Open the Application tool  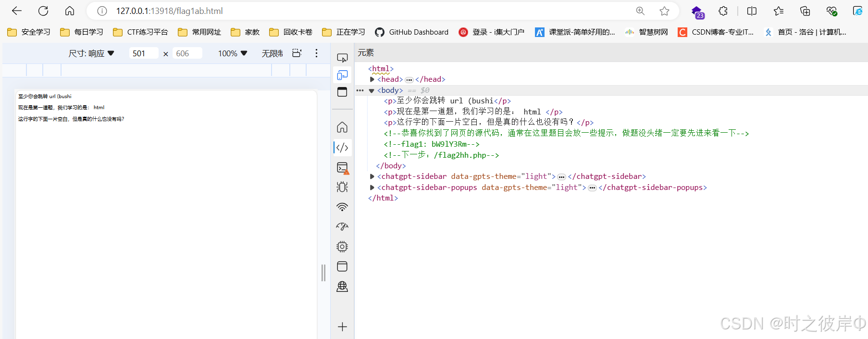coord(342,266)
